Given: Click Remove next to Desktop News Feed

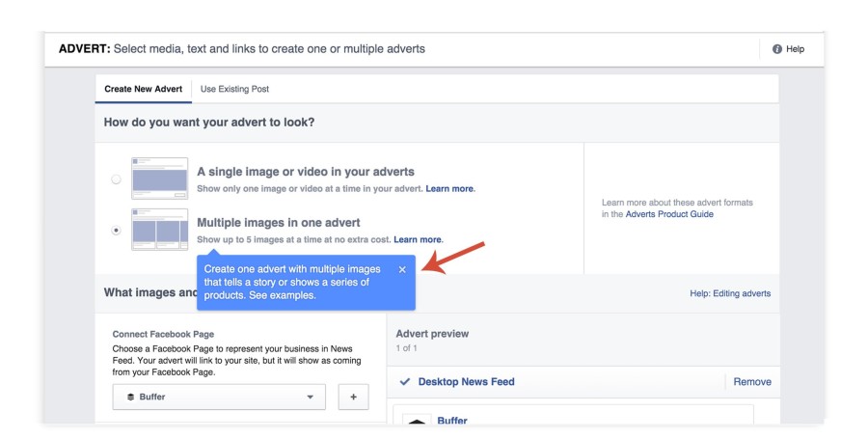Looking at the screenshot, I should 752,382.
